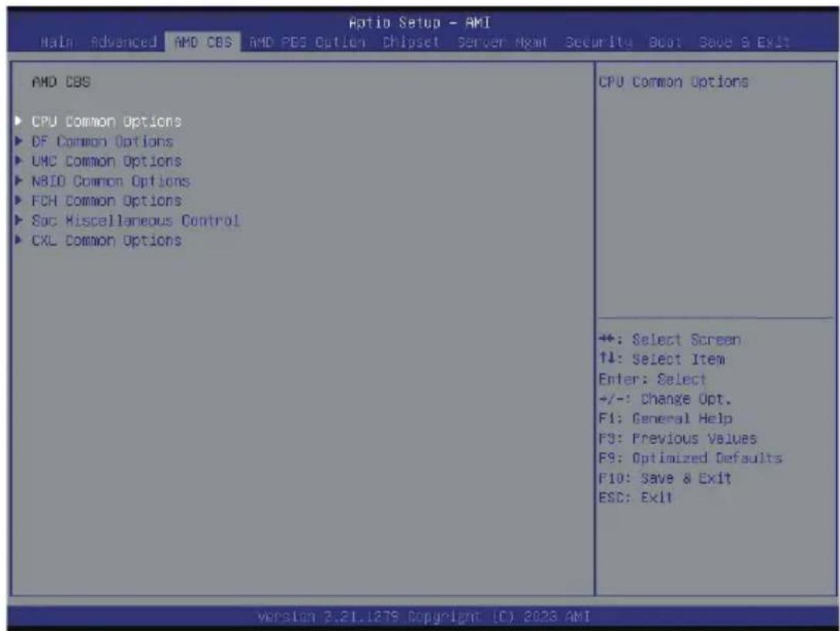Screen dimensions: 840x631
Task: Click arrow beside CPU Common Options
Action: pyautogui.click(x=19, y=121)
